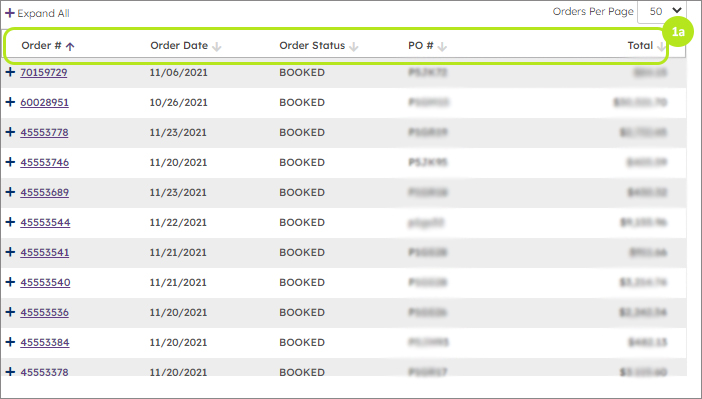
Task: Open order link 45553378
Action: (44, 372)
